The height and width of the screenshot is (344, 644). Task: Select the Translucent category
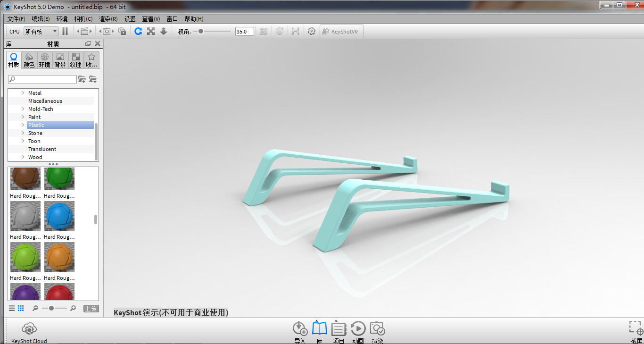pyautogui.click(x=42, y=149)
